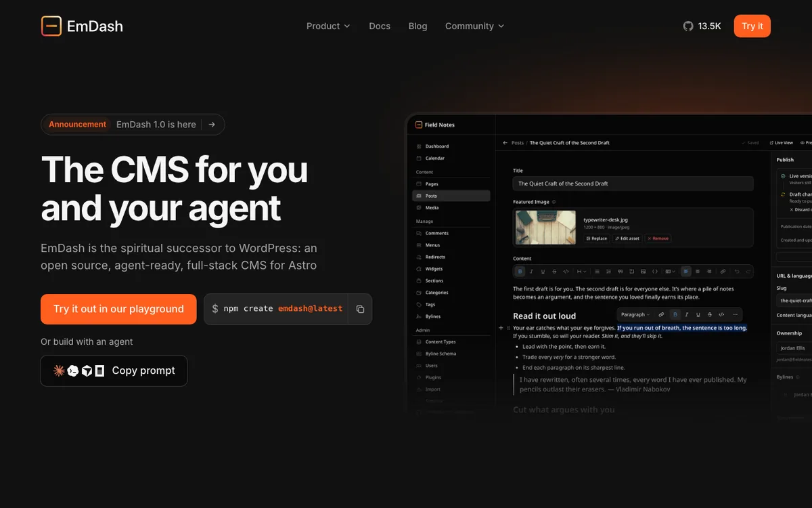Open more options in the floating toolbar
This screenshot has height=508, width=812.
736,314
